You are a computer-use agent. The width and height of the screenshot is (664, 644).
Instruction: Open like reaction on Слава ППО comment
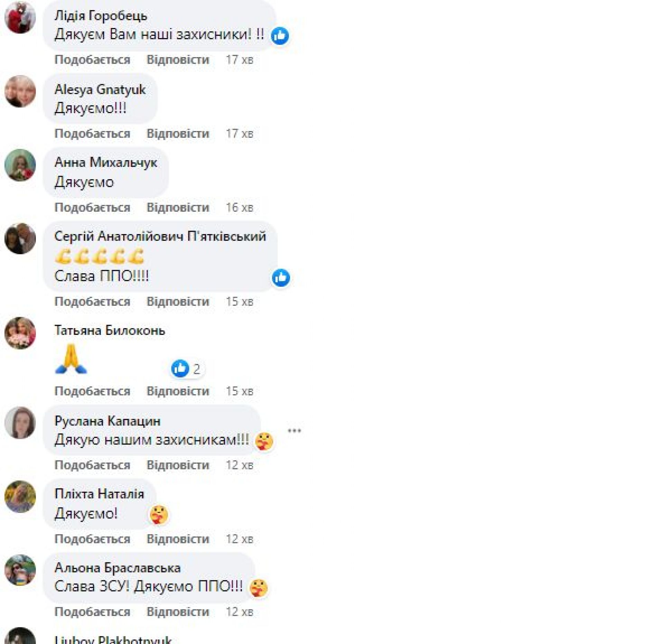click(x=280, y=278)
